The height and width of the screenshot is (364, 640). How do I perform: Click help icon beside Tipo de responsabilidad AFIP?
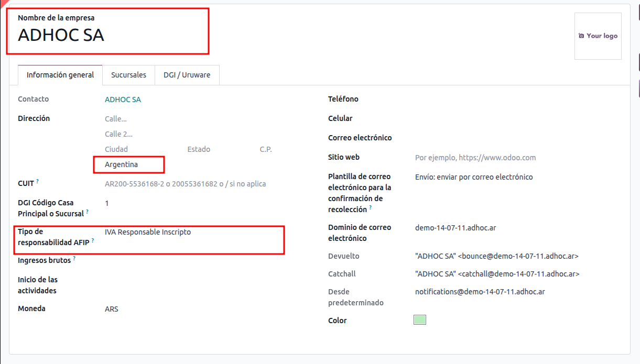93,240
